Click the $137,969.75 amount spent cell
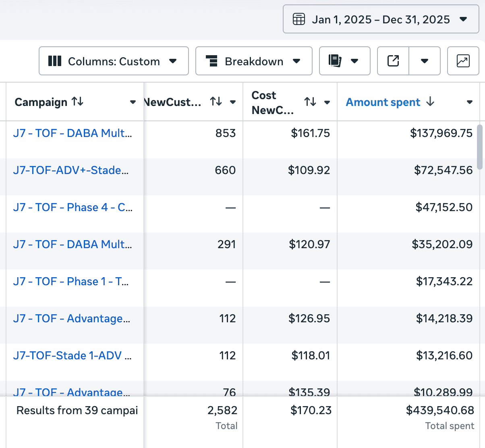Screen dimensions: 485x448 pyautogui.click(x=441, y=133)
